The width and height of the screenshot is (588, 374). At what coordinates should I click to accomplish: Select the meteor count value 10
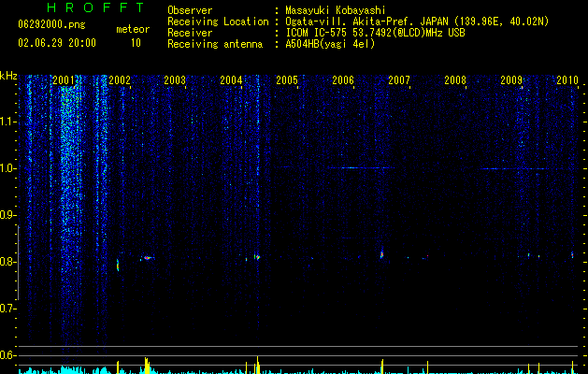tap(136, 43)
